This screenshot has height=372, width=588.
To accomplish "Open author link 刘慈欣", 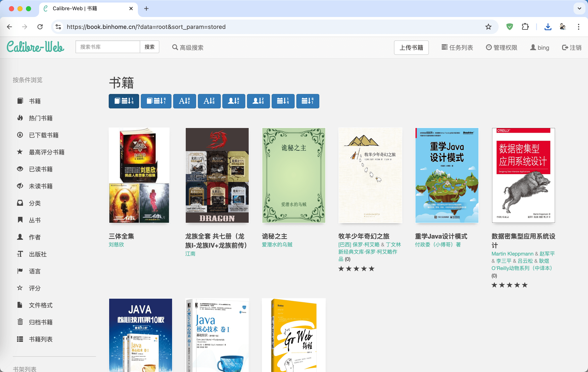I will pos(116,244).
